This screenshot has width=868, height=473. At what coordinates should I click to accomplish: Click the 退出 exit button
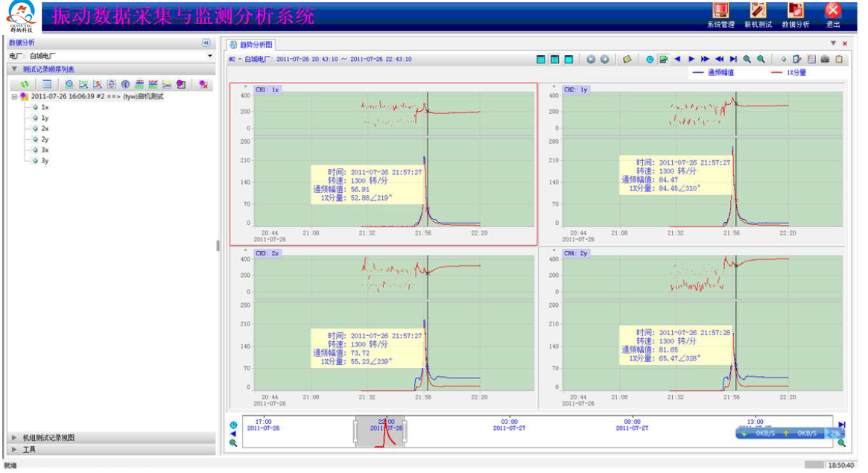tap(833, 15)
